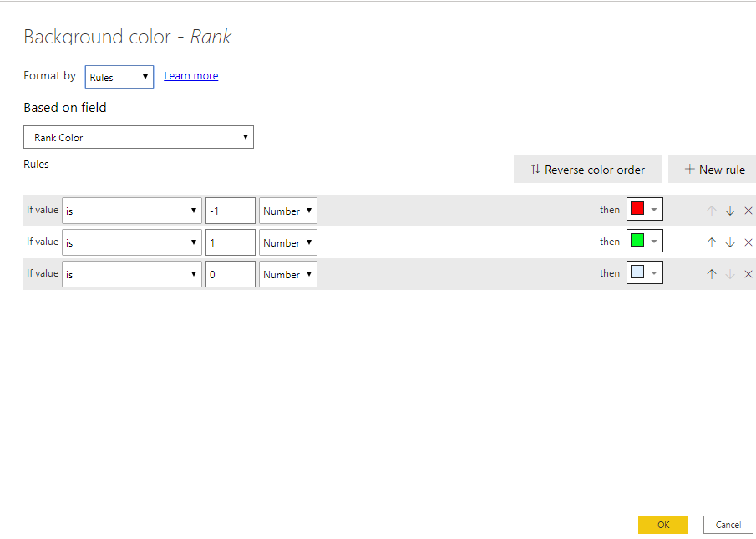Move the value -1 rule down
The image size is (756, 539).
[x=730, y=211]
